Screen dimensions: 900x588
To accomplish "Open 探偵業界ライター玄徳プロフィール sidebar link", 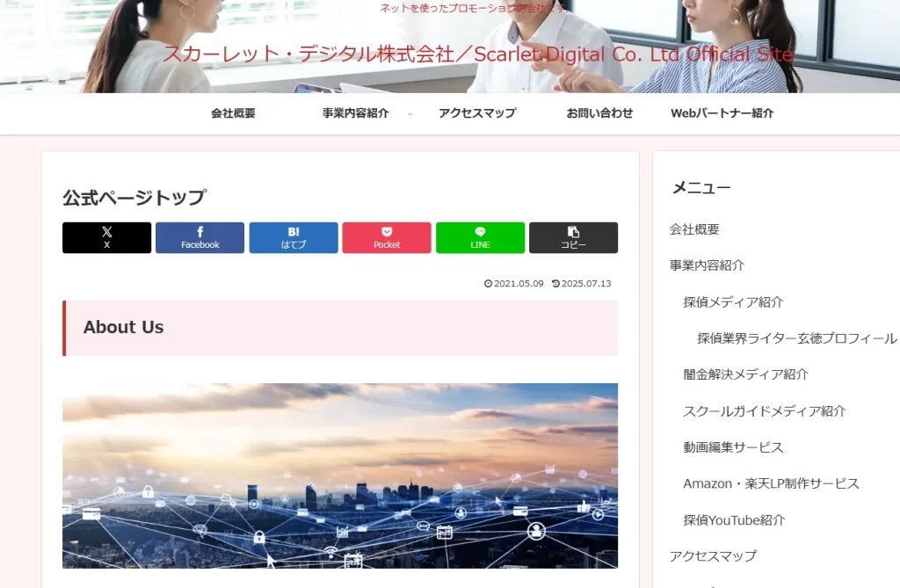I will [x=796, y=338].
